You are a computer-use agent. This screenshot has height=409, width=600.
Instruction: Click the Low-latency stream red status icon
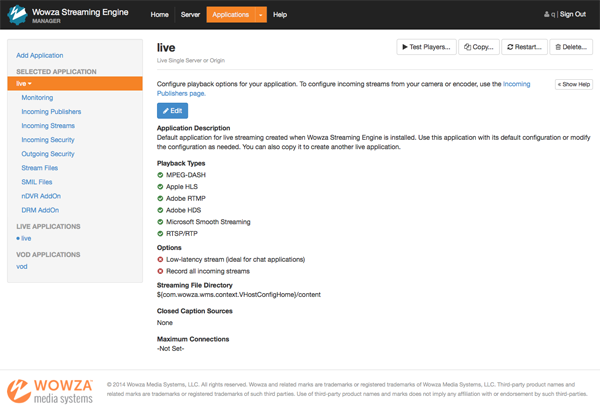pos(161,259)
